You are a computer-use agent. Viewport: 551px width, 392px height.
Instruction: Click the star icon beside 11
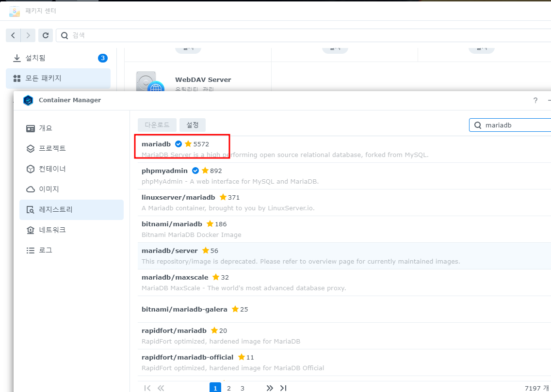[242, 357]
